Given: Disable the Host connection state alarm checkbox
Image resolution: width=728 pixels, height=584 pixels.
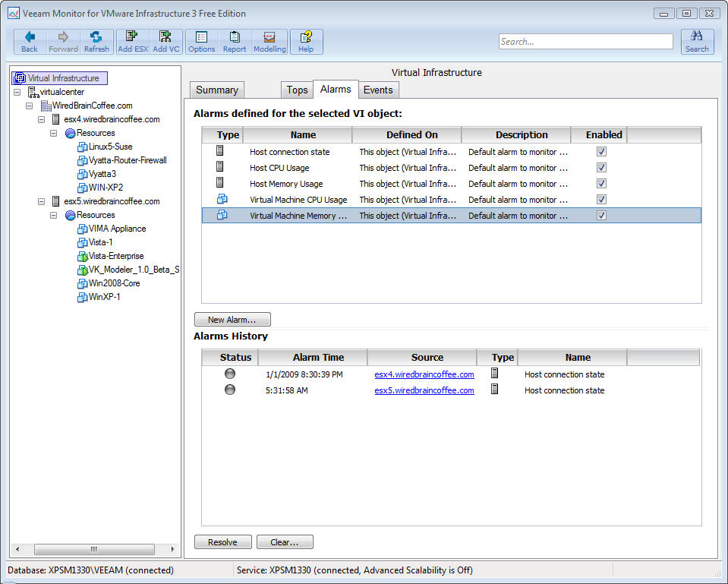Looking at the screenshot, I should (601, 152).
